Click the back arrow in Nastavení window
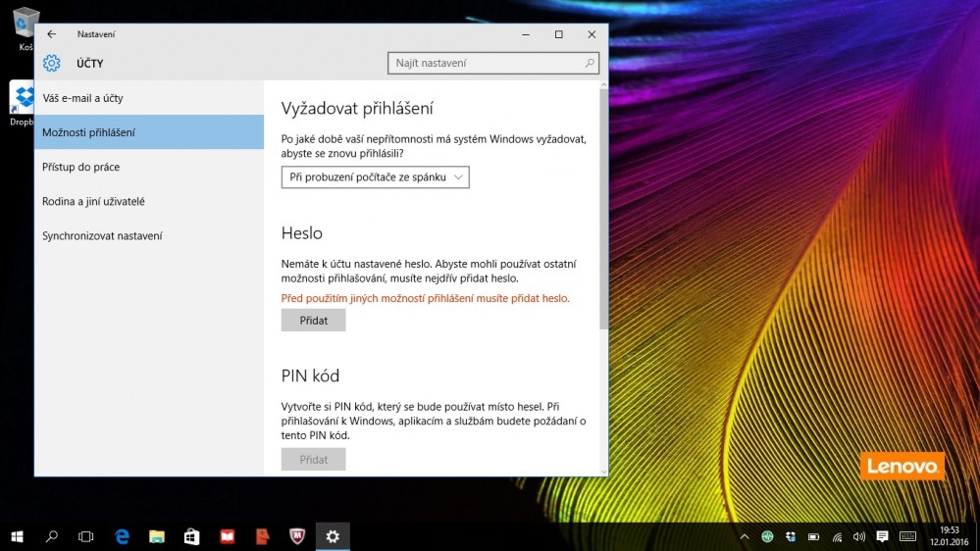980x551 pixels. click(51, 34)
